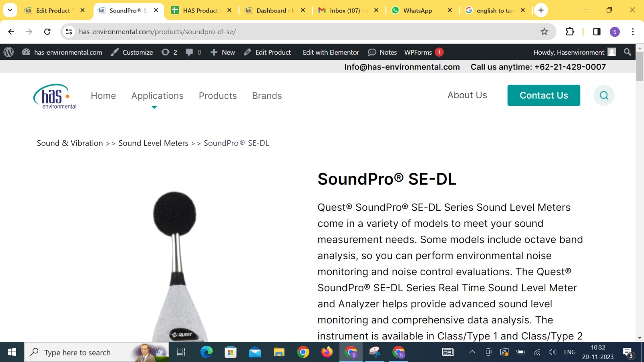Viewport: 644px width, 362px height.
Task: Open Notes in the admin bar
Action: pyautogui.click(x=382, y=52)
